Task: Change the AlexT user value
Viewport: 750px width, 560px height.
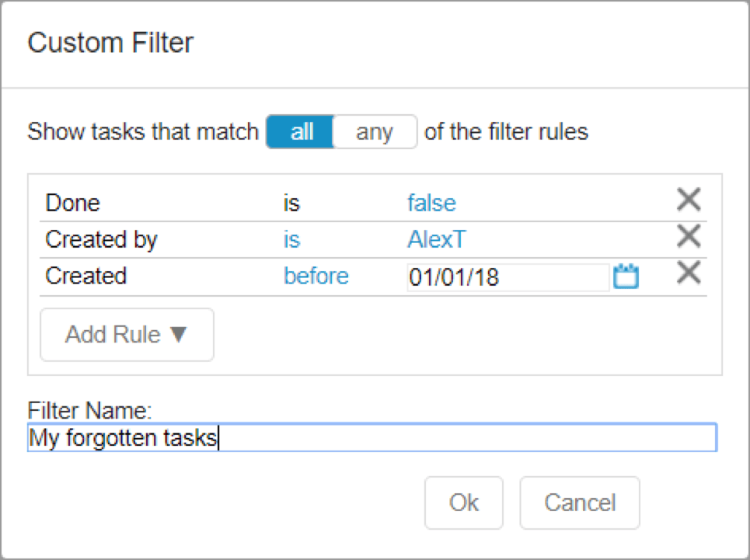Action: pos(436,239)
